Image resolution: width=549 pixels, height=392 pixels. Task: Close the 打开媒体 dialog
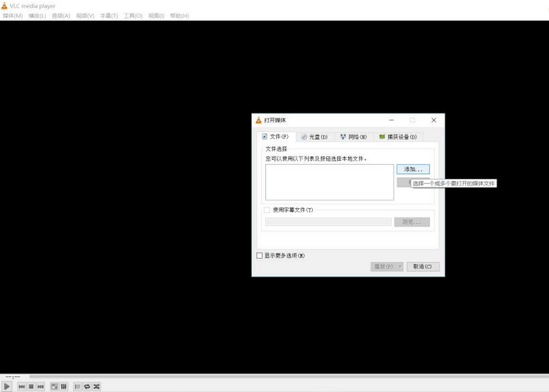(434, 120)
